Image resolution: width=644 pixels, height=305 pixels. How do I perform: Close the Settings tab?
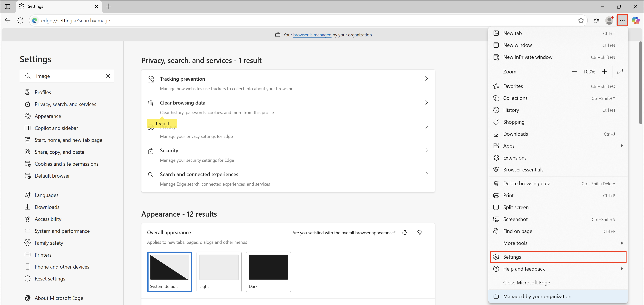pyautogui.click(x=97, y=6)
